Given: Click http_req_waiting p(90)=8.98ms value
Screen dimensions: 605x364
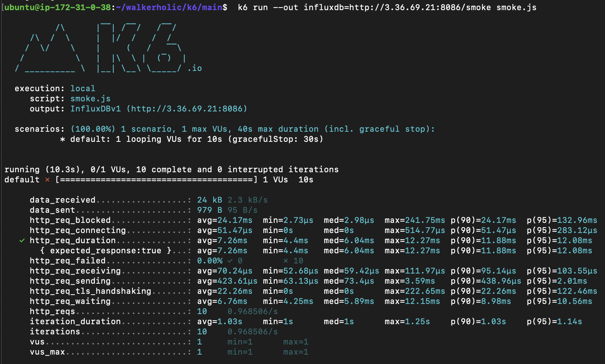Looking at the screenshot, I should tap(481, 301).
